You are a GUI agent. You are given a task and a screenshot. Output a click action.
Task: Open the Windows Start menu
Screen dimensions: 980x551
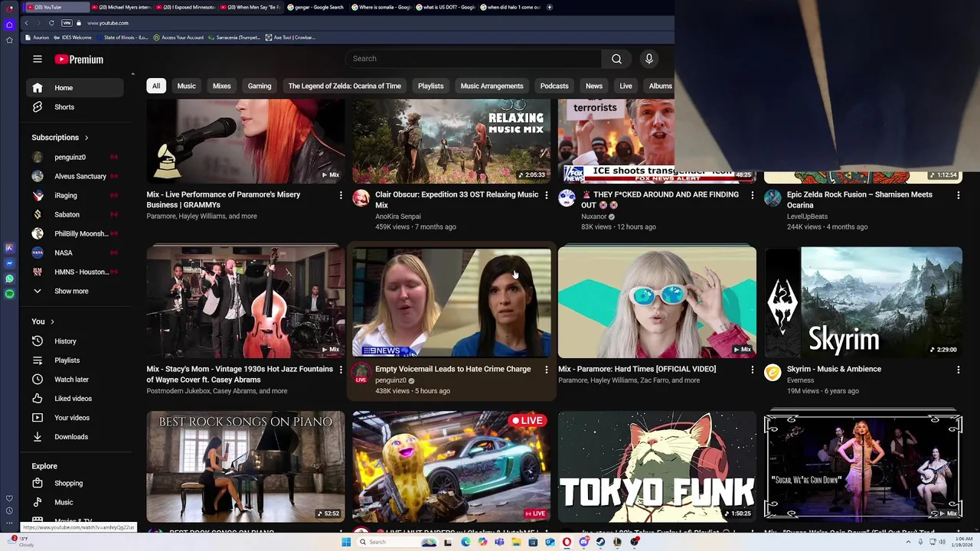346,542
